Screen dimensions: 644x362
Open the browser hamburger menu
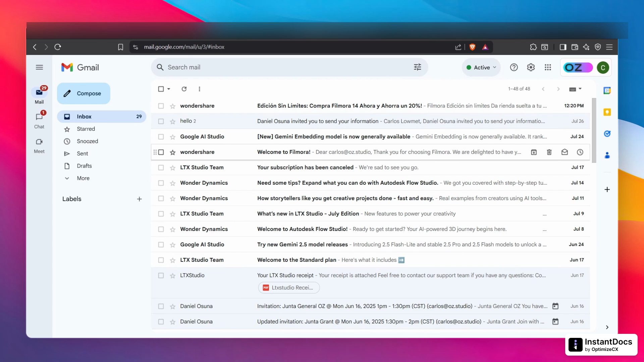(x=609, y=47)
